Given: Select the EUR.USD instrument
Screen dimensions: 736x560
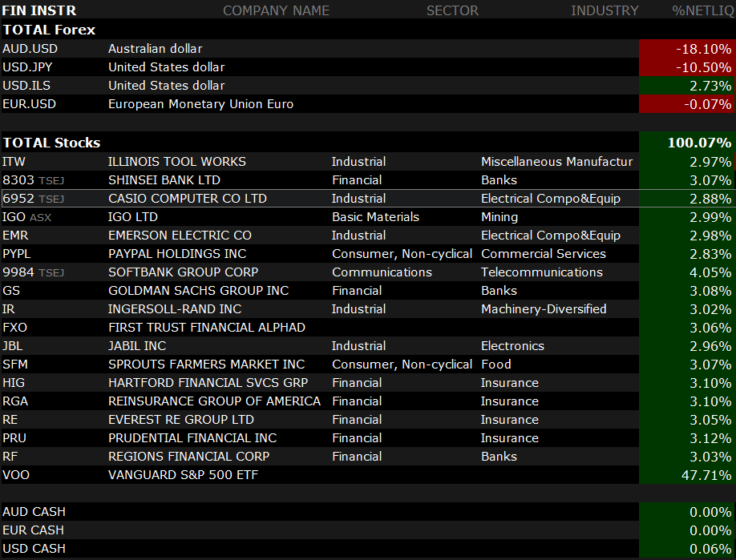Looking at the screenshot, I should (x=29, y=103).
